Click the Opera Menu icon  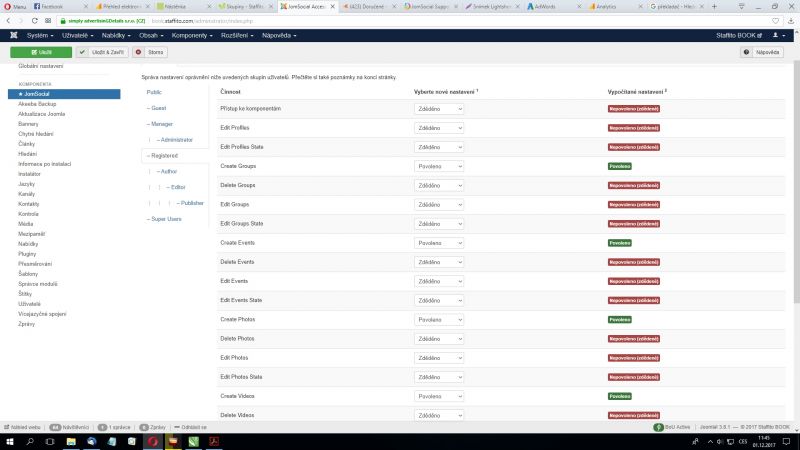[14, 6]
